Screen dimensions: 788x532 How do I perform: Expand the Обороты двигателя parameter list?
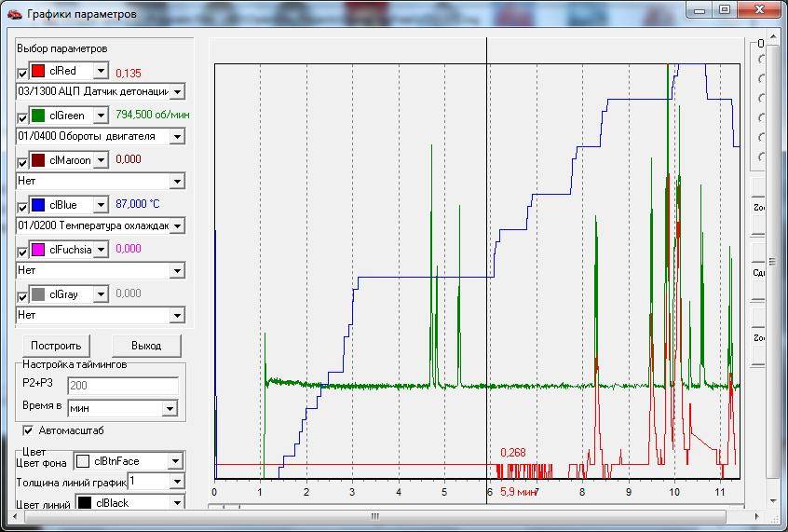(x=177, y=136)
